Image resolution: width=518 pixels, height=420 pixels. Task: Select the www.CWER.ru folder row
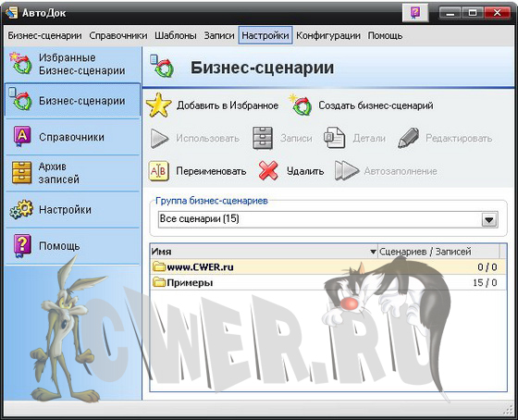328,267
